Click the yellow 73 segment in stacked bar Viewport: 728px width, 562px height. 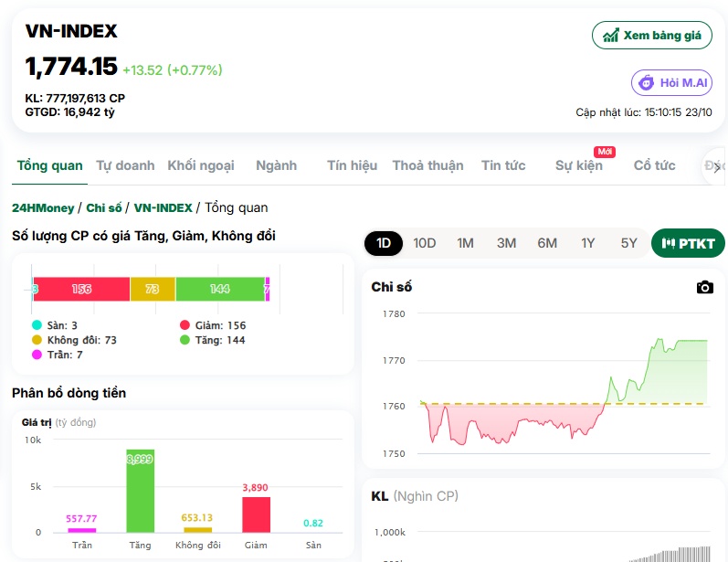(153, 289)
